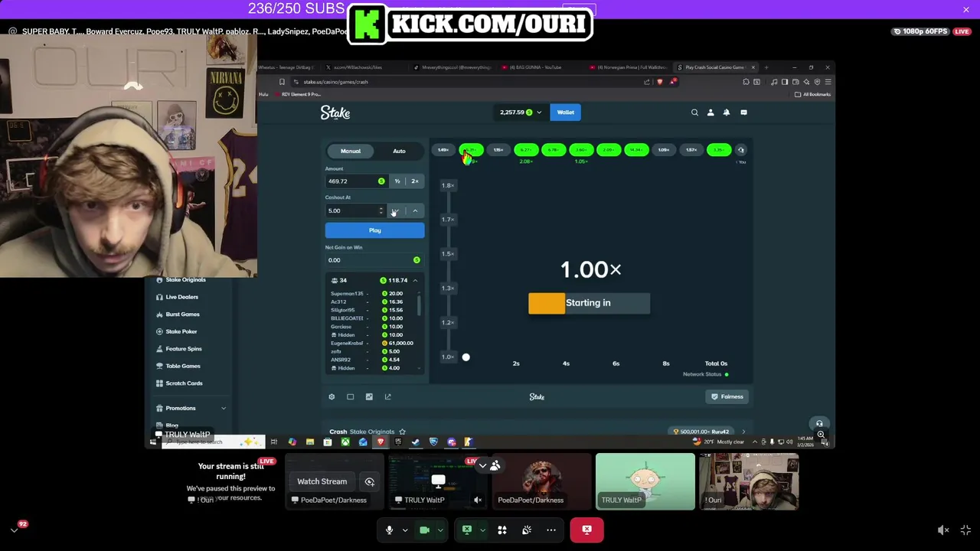Open Burst Games in the sidebar

tap(182, 315)
